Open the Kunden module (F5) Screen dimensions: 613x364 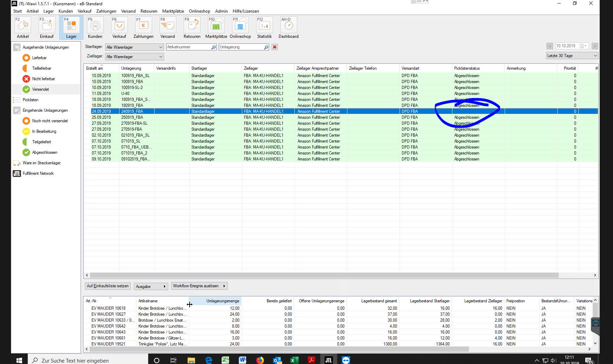click(95, 28)
